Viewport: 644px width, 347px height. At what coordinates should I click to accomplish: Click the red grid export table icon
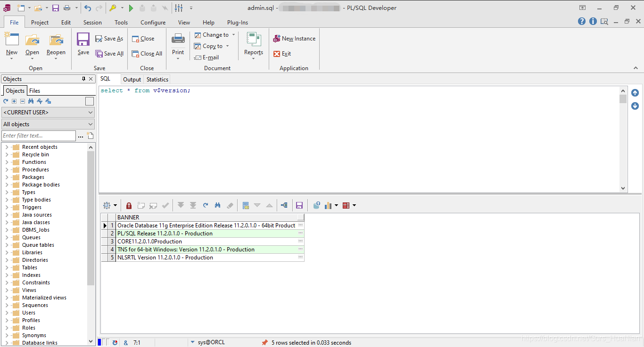coord(346,205)
